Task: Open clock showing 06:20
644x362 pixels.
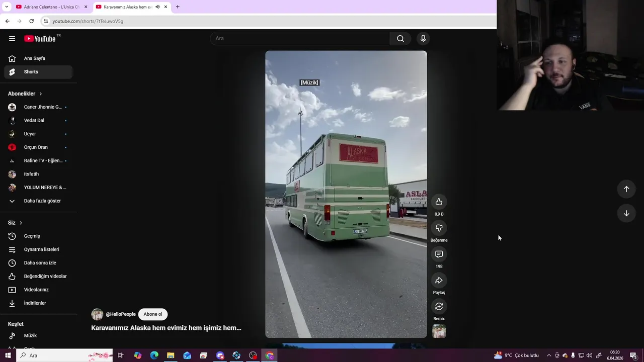Action: [x=615, y=355]
